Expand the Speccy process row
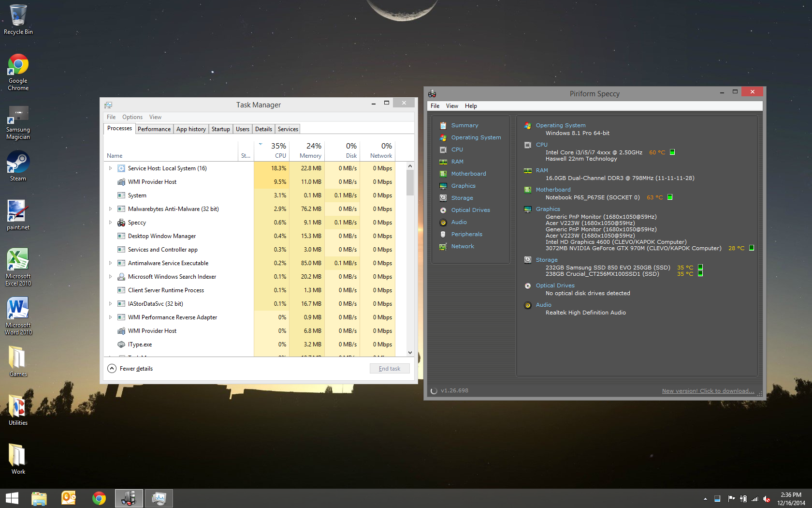 pyautogui.click(x=110, y=223)
